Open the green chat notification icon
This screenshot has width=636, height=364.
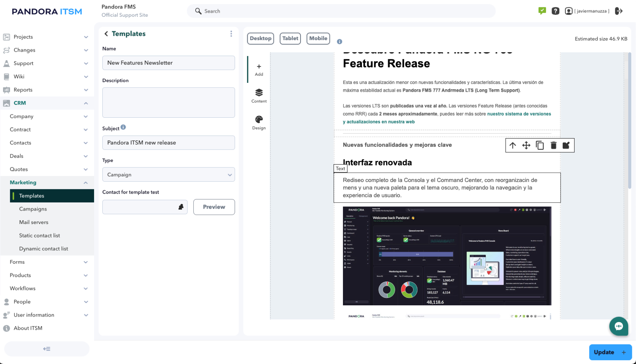pos(542,11)
